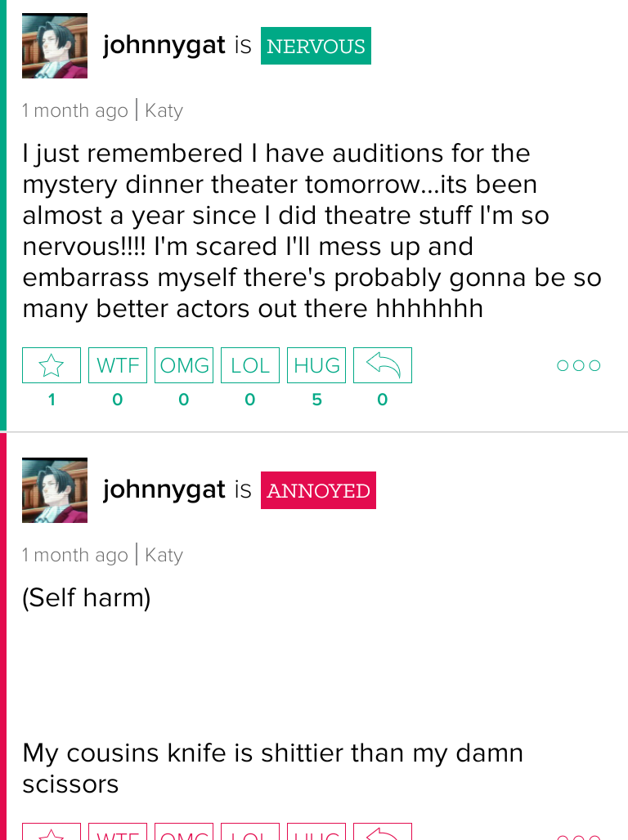This screenshot has width=628, height=840.
Task: Open johnnygat avatar on the nervous post
Action: [x=55, y=46]
